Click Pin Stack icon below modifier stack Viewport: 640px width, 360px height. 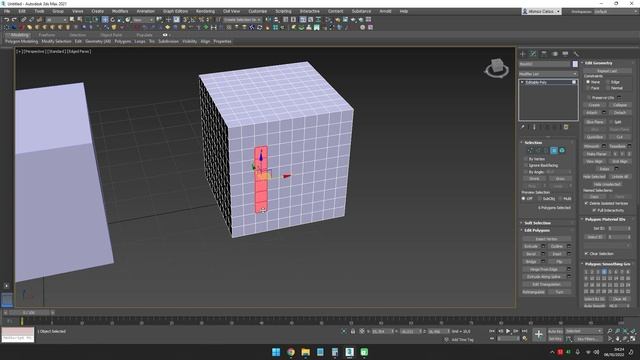(x=523, y=127)
